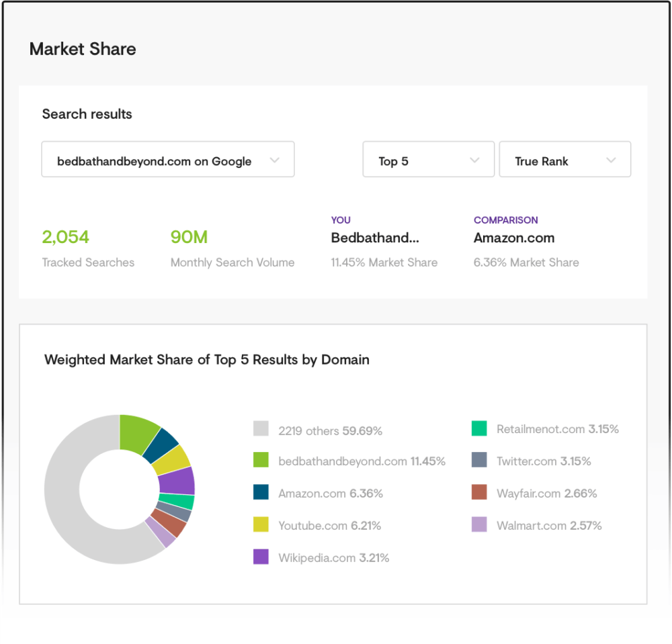Click the dark blue Amazon.com legend swatch
672x644 pixels.
(x=261, y=492)
